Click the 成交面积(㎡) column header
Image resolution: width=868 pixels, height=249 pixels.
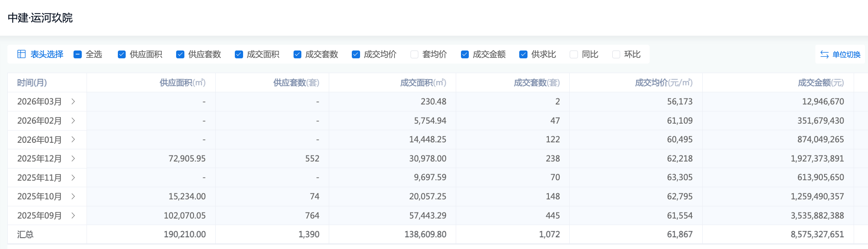[x=423, y=83]
